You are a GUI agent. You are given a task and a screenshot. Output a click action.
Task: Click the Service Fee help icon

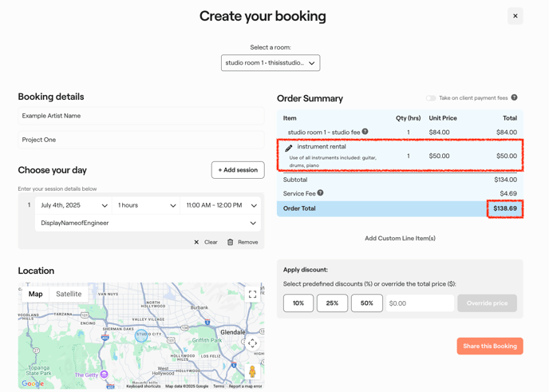[320, 193]
